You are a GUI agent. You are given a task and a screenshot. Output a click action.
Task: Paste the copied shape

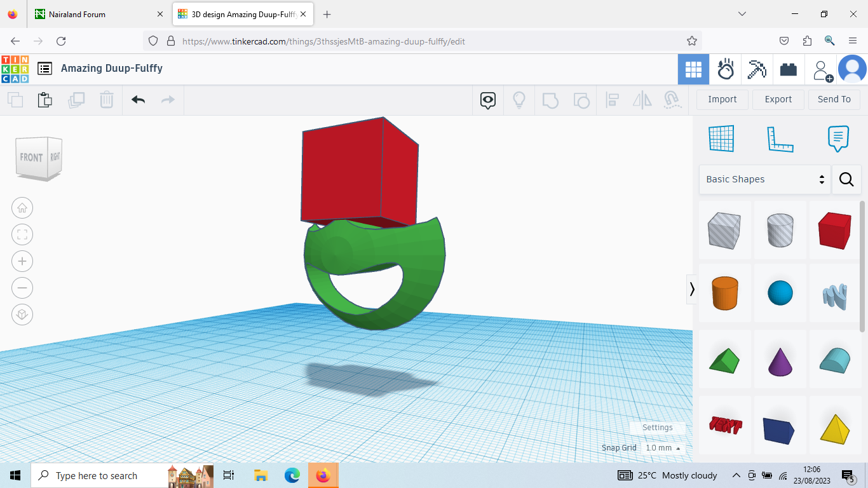44,100
